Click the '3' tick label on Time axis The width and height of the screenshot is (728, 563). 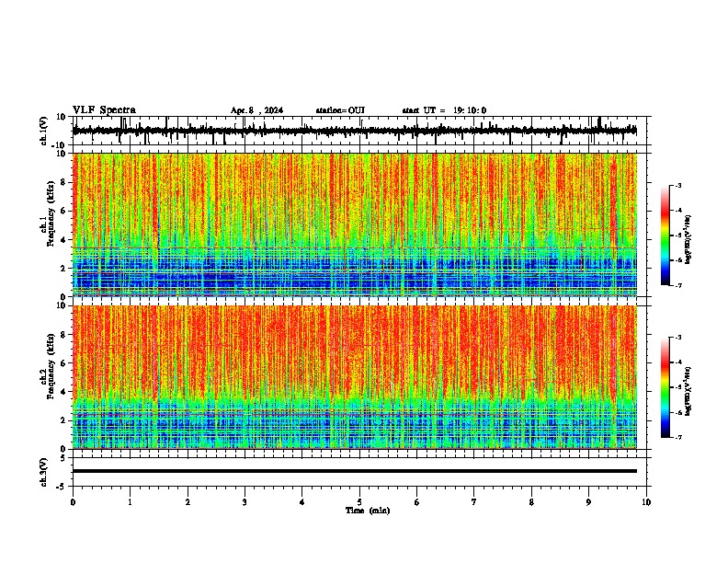click(x=245, y=502)
